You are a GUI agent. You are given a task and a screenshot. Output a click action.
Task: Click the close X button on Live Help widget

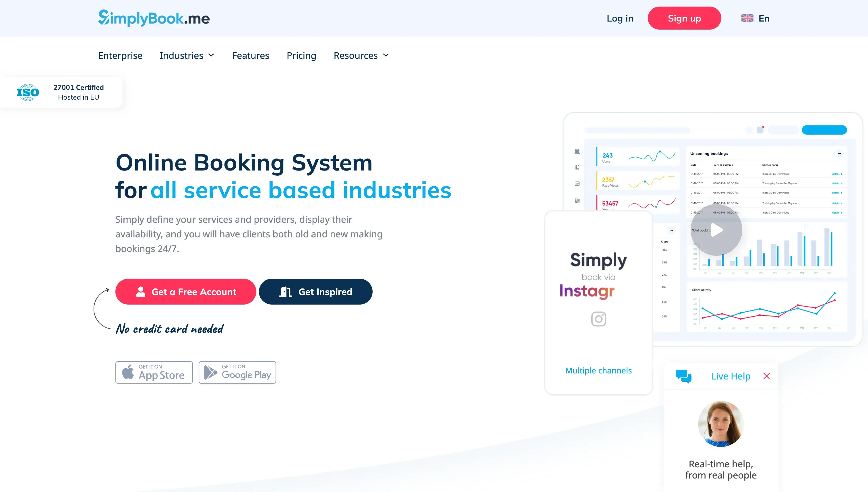click(x=767, y=376)
